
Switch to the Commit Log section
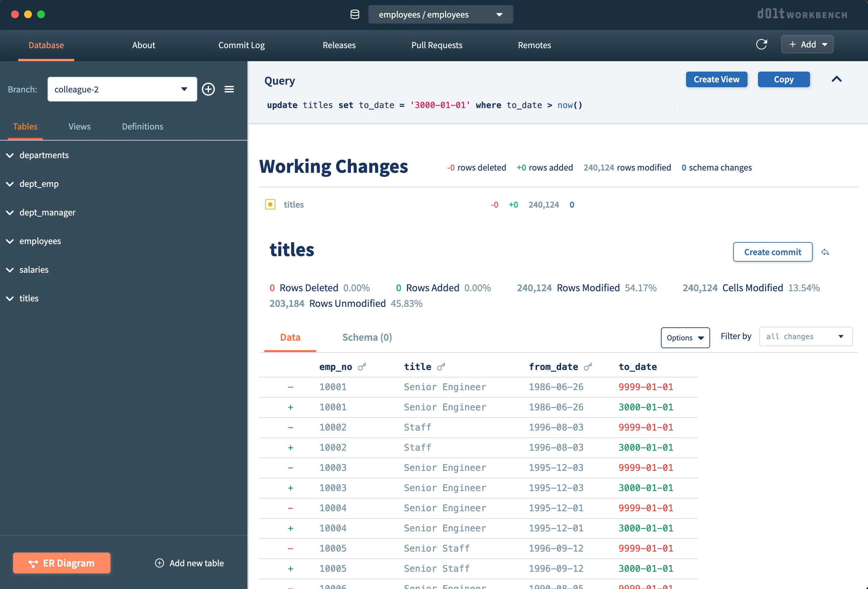[x=241, y=45]
